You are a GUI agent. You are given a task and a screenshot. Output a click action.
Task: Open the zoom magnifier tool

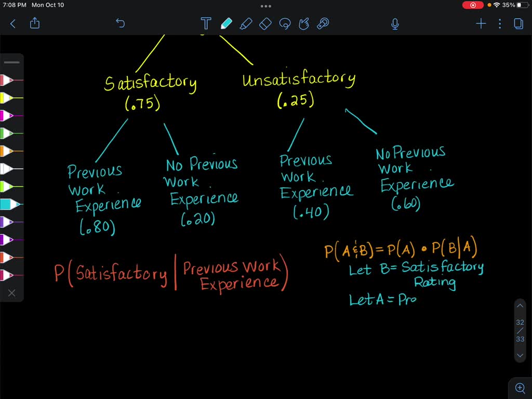[x=520, y=388]
